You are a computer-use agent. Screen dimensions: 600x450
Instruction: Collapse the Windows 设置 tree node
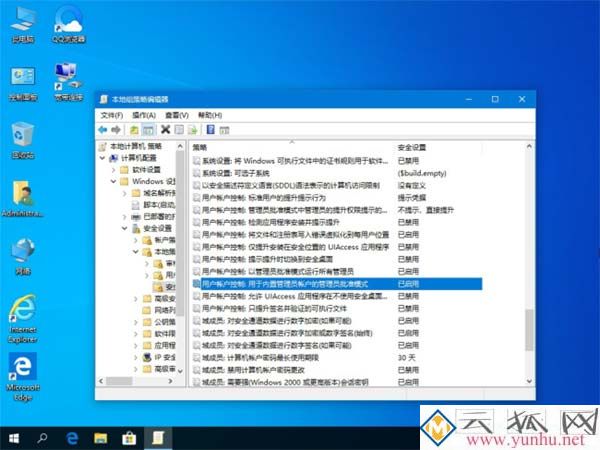pyautogui.click(x=113, y=181)
